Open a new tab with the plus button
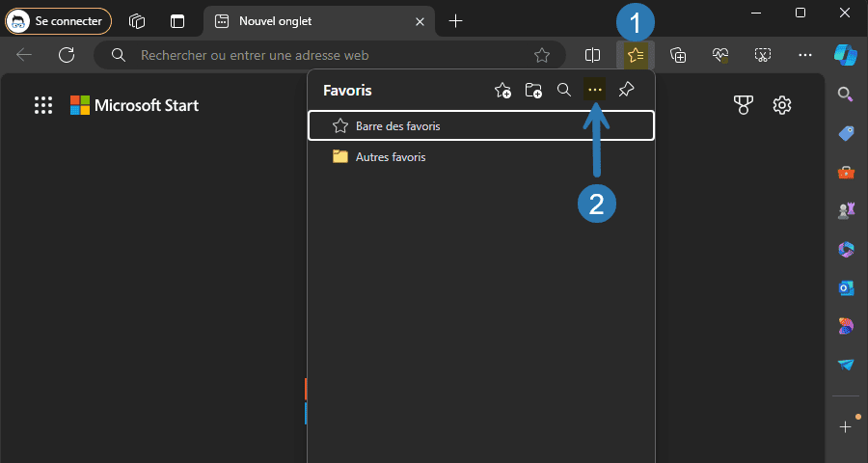 click(455, 21)
